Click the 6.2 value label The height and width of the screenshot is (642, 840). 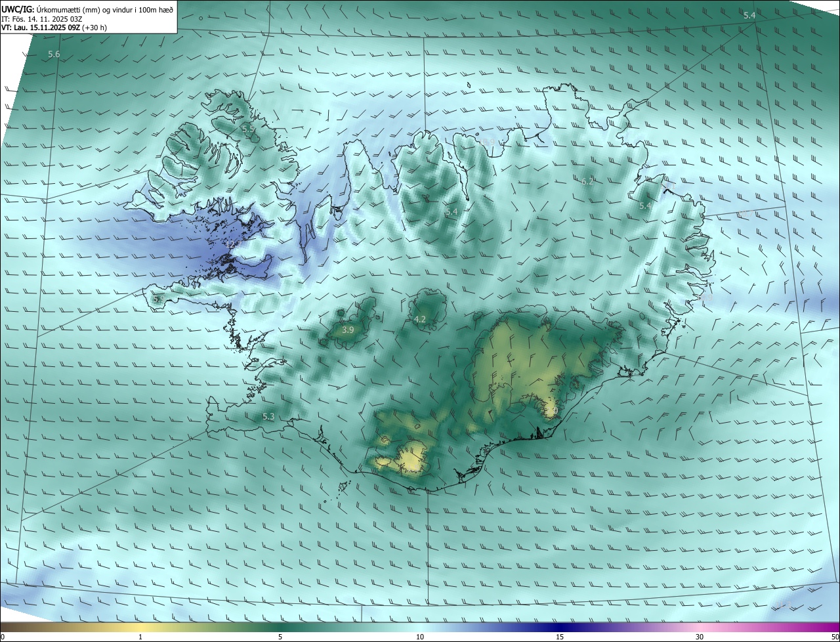coord(587,182)
